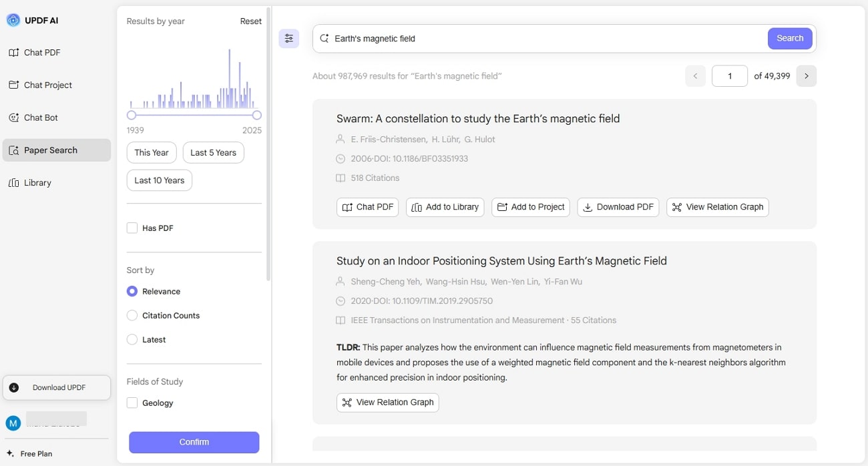This screenshot has height=466, width=868.
Task: Open Library from the sidebar
Action: 57,183
